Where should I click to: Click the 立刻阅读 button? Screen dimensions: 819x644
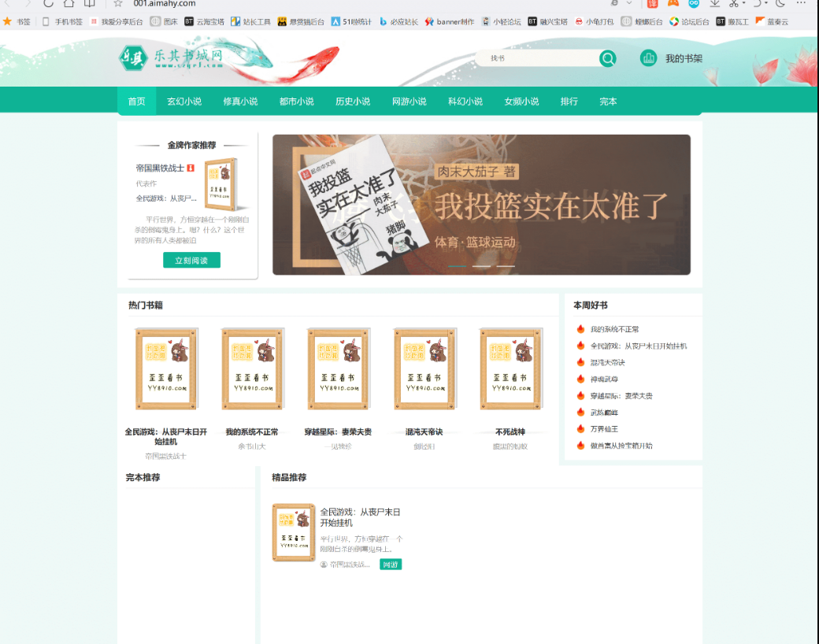coord(191,260)
